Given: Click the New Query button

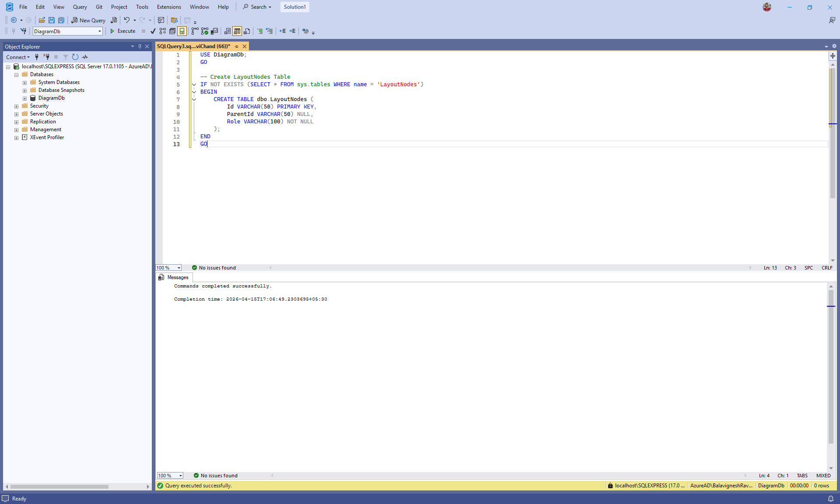Looking at the screenshot, I should click(x=88, y=20).
